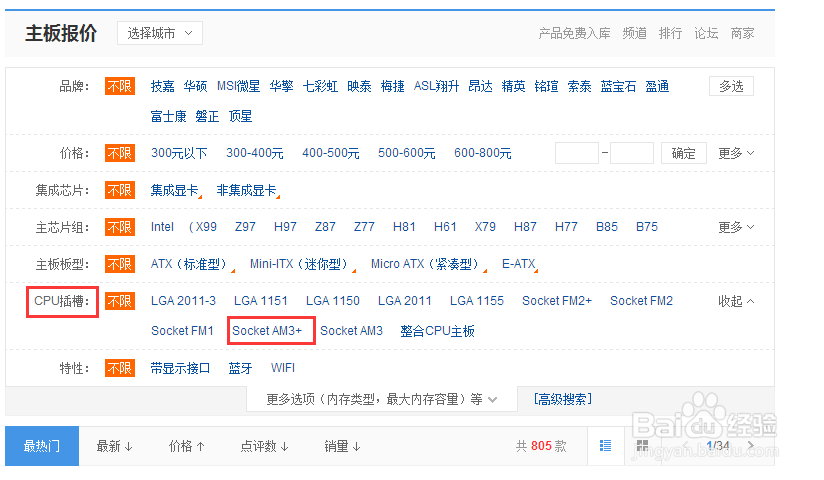The height and width of the screenshot is (480, 824).
Task: Sort by 最新 tab
Action: pyautogui.click(x=115, y=446)
